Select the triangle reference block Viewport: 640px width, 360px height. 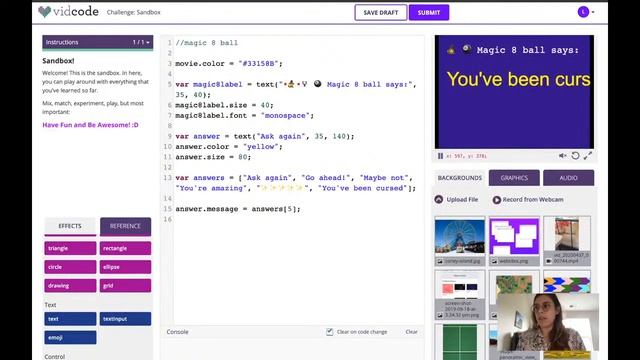point(70,248)
